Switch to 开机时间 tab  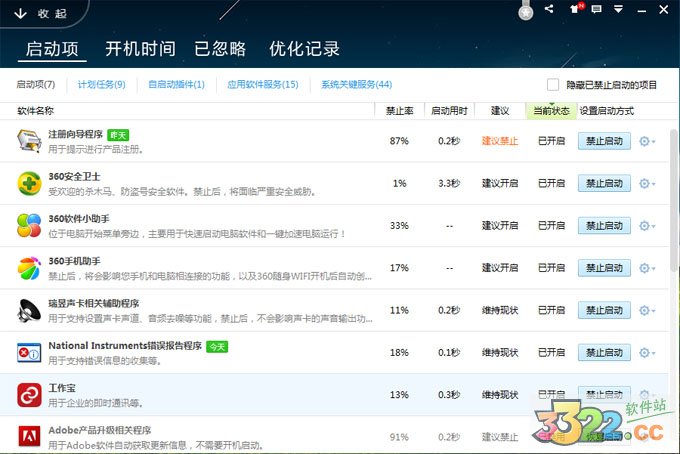(141, 49)
